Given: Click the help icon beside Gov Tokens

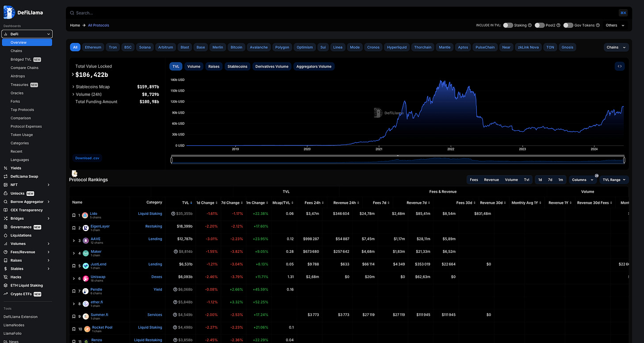Looking at the screenshot, I should coord(598,25).
